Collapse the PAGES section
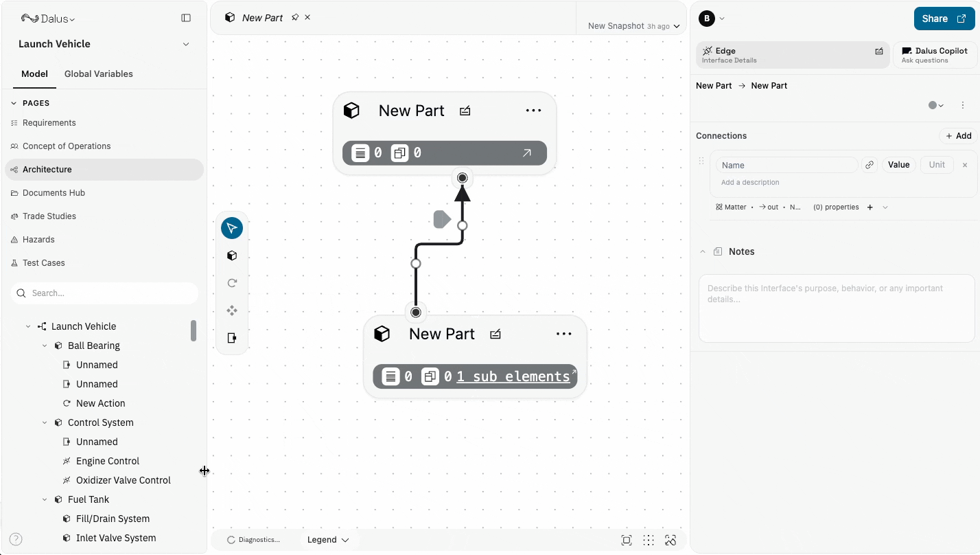Screen dimensions: 980x555 (14, 103)
